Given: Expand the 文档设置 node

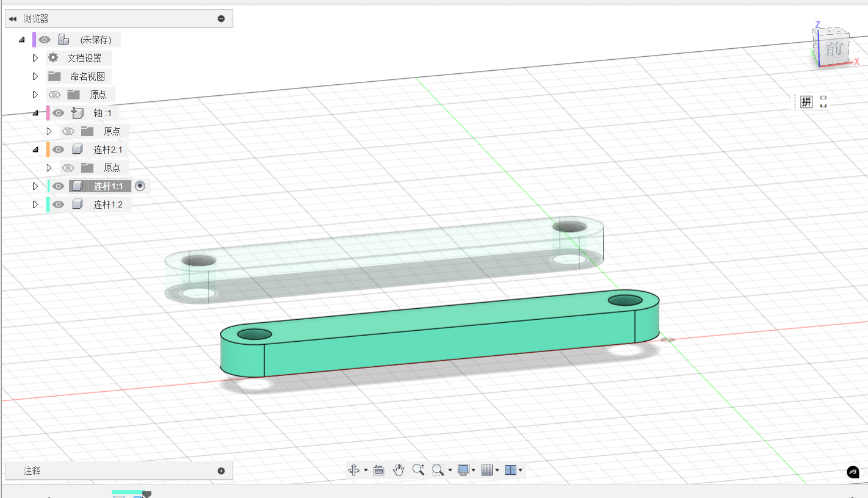Looking at the screenshot, I should (35, 58).
